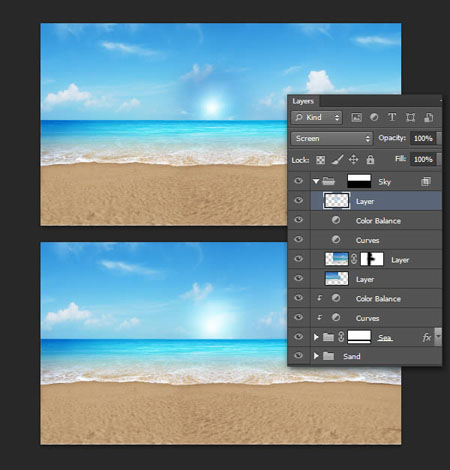Click the Sea group name
The height and width of the screenshot is (470, 450).
(385, 338)
